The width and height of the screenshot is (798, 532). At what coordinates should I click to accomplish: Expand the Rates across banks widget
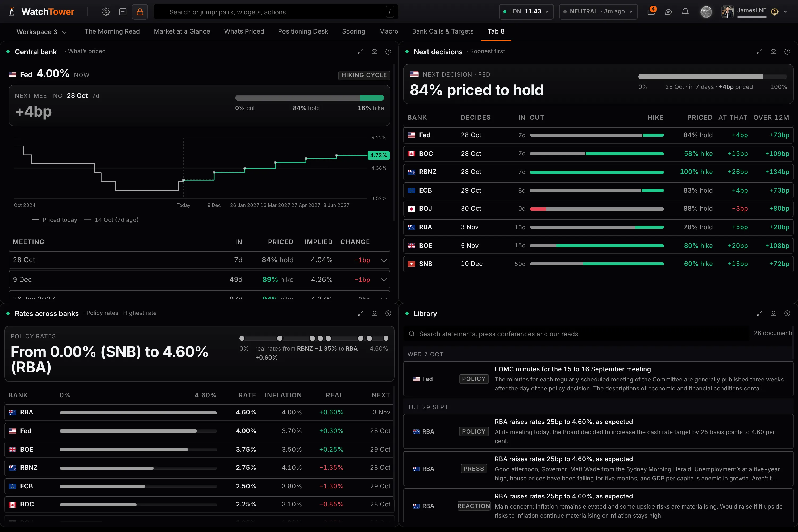pyautogui.click(x=361, y=314)
